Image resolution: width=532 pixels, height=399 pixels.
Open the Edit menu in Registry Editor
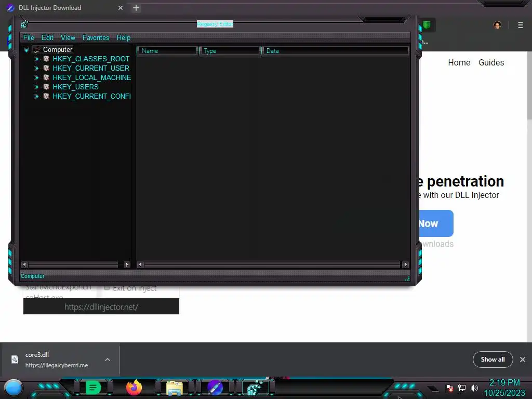pyautogui.click(x=47, y=37)
